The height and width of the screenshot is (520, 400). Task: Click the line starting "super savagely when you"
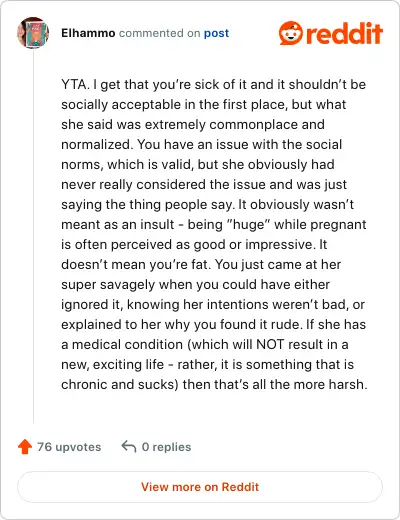click(195, 285)
